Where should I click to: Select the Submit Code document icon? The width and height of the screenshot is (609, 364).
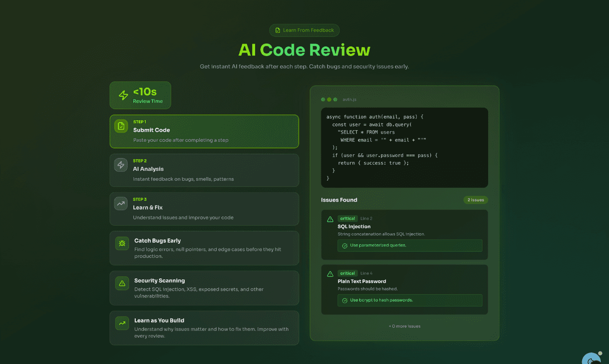point(121,125)
